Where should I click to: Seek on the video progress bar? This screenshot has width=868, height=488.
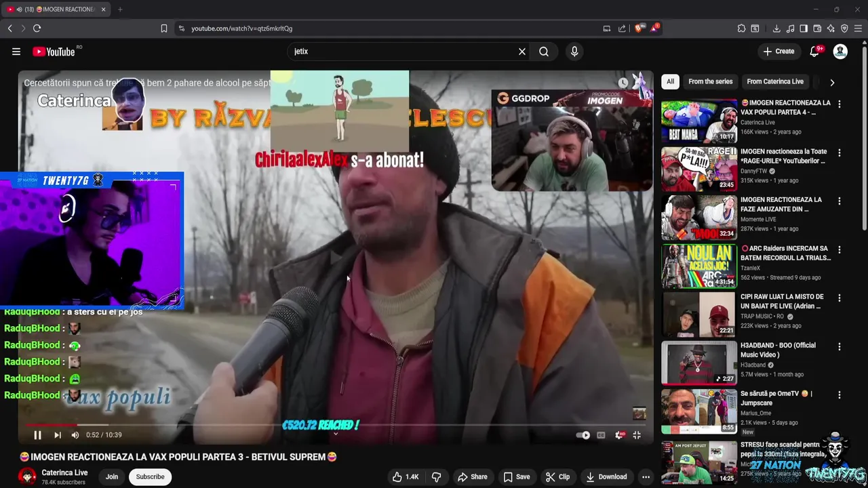[x=335, y=425]
